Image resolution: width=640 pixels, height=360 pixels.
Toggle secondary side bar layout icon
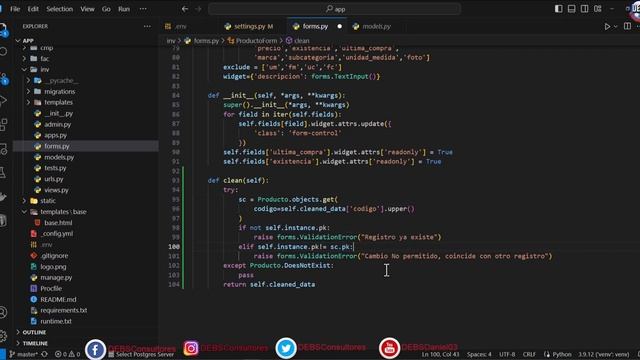click(584, 9)
